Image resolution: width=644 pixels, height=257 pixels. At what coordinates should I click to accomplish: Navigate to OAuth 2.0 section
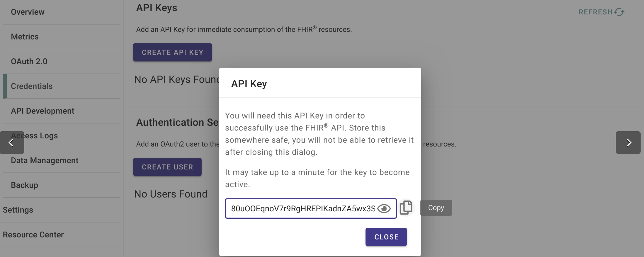29,61
